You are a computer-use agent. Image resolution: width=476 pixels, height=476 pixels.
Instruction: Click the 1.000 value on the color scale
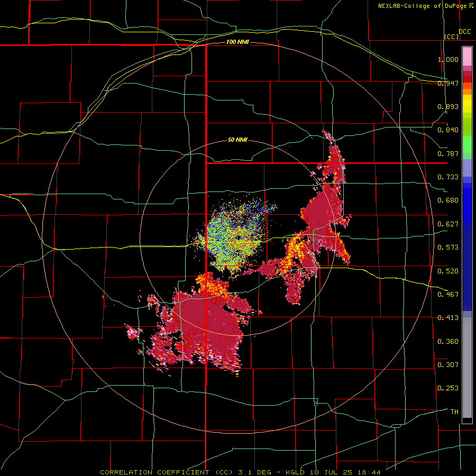pos(448,59)
